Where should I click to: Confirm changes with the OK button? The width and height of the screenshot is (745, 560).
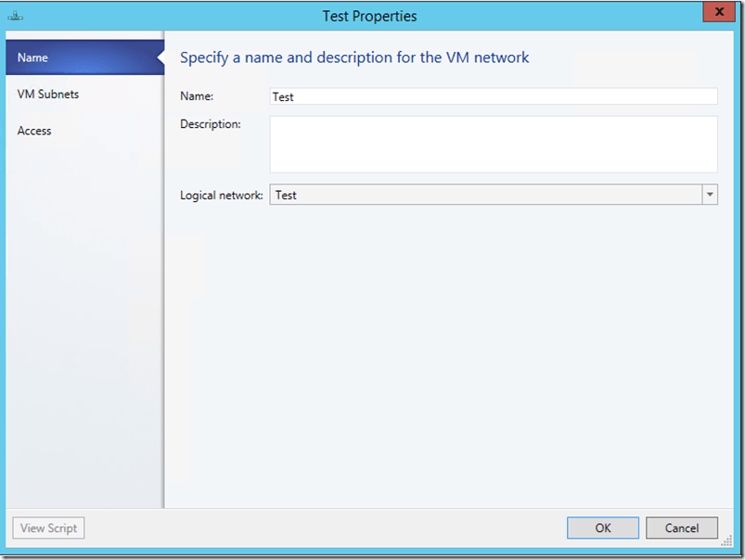click(x=603, y=528)
